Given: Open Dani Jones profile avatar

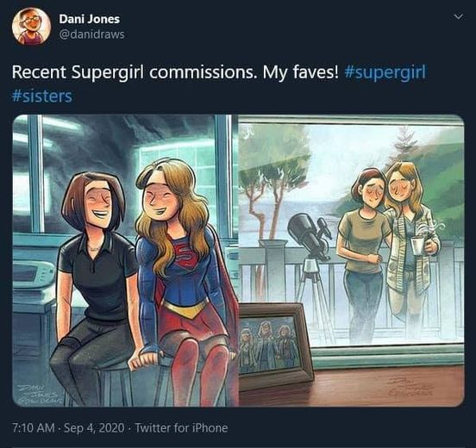Looking at the screenshot, I should pos(31,27).
